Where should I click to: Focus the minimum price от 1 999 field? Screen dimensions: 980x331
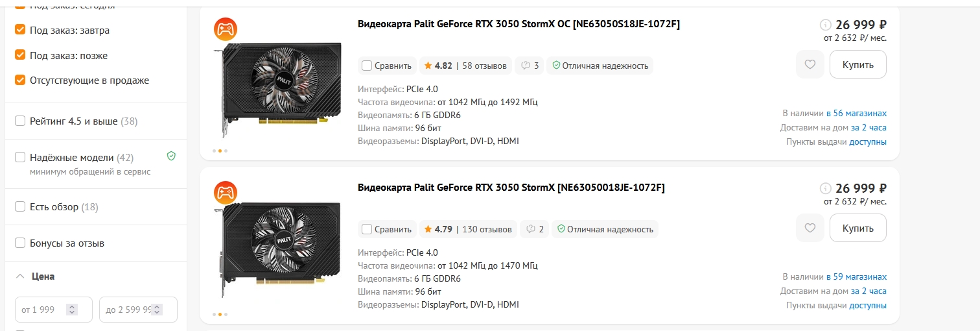coord(54,310)
